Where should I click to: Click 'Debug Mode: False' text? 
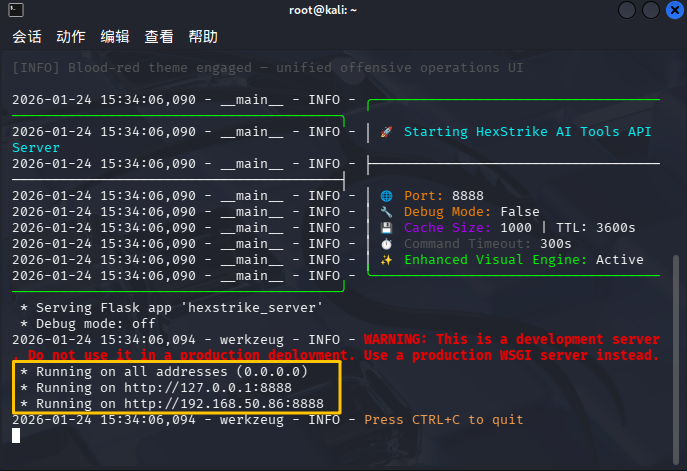pyautogui.click(x=471, y=212)
